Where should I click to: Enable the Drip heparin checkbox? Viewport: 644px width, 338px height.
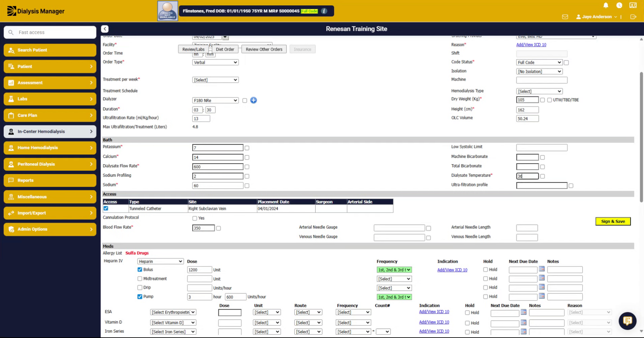click(x=140, y=288)
